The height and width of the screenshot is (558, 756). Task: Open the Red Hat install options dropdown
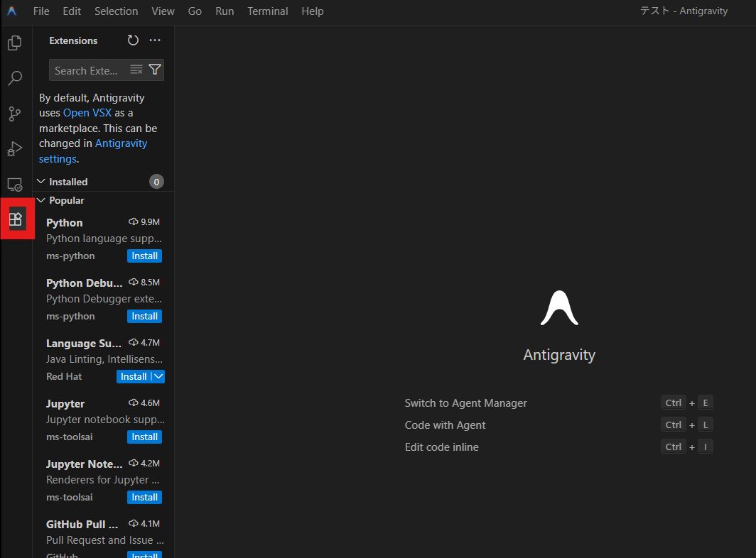[x=157, y=376]
